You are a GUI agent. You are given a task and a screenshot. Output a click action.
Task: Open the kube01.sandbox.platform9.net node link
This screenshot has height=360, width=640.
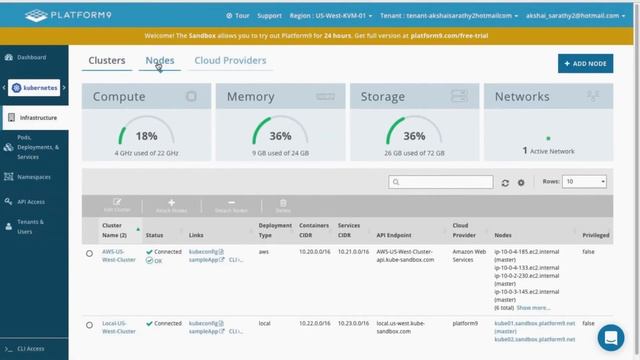(535, 323)
